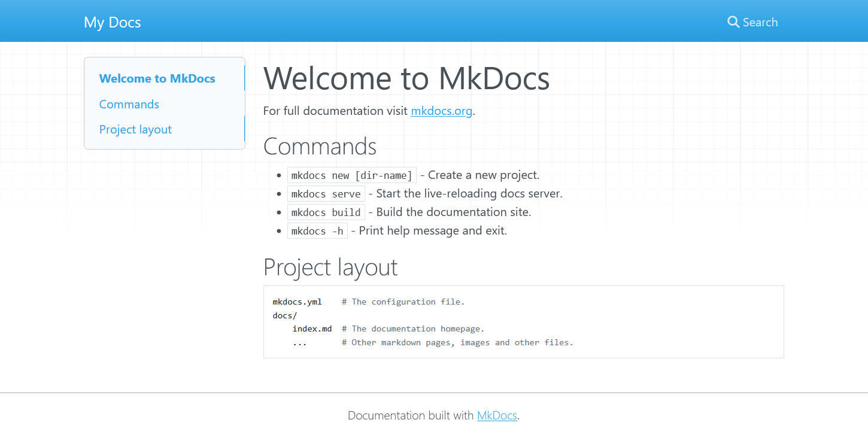Click the 'For full documentation visit' text

pyautogui.click(x=336, y=111)
